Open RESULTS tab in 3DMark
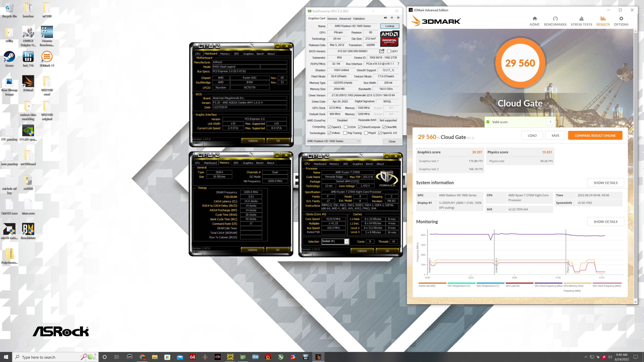This screenshot has height=362, width=644. (x=603, y=21)
